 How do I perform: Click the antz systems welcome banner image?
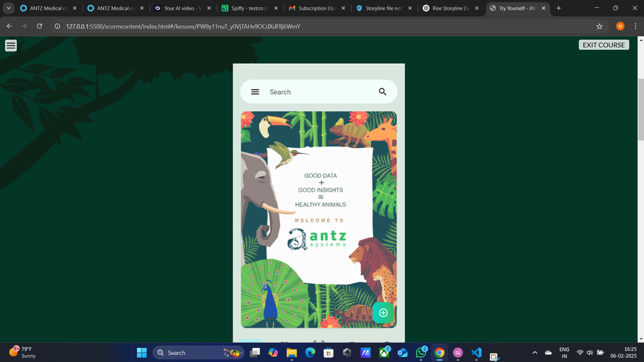click(x=318, y=219)
